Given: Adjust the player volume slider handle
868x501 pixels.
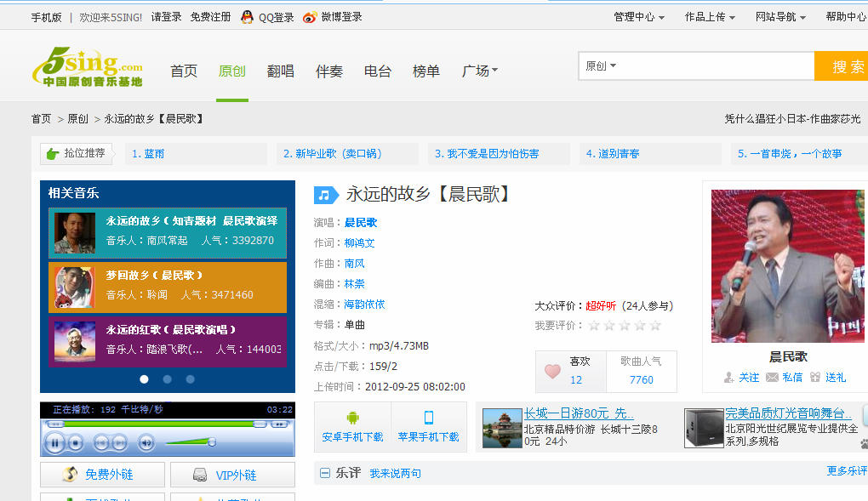Looking at the screenshot, I should 211,441.
